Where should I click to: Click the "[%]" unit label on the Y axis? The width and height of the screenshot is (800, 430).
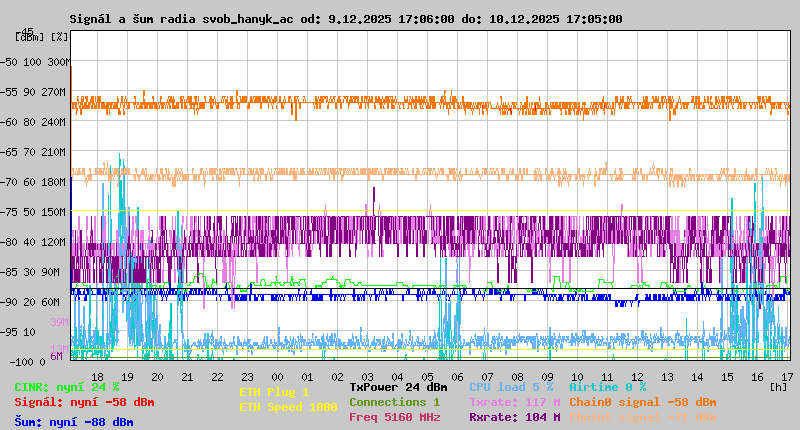(59, 37)
